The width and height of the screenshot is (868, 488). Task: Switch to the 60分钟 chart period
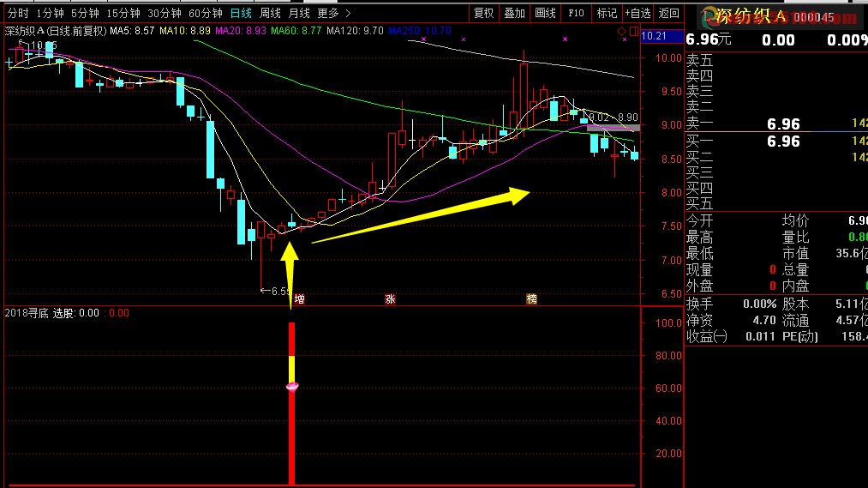pyautogui.click(x=206, y=13)
